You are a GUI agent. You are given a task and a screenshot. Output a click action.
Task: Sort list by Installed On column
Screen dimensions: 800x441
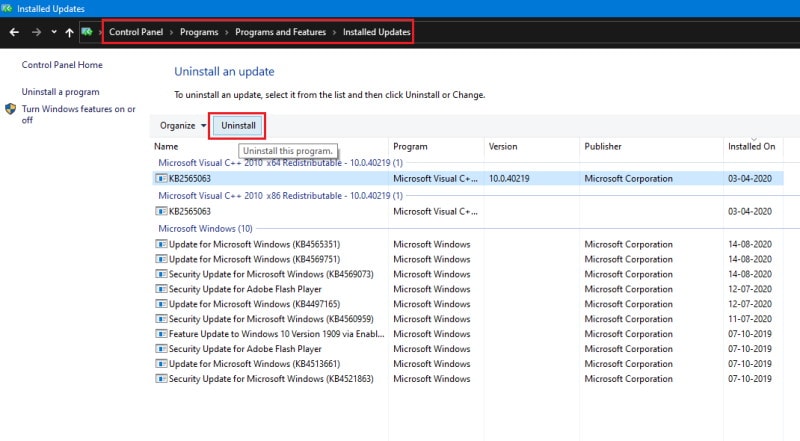tap(753, 146)
